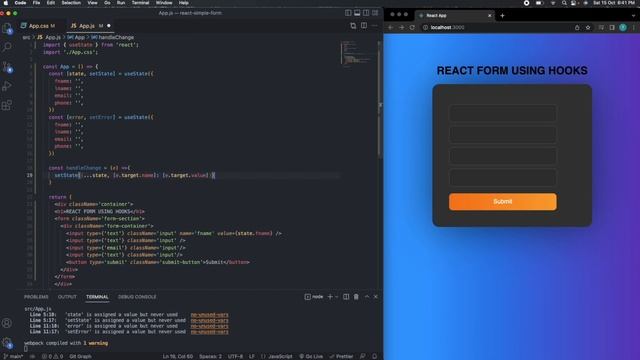Click the Prettier status bar item
640x360 pixels.
342,356
